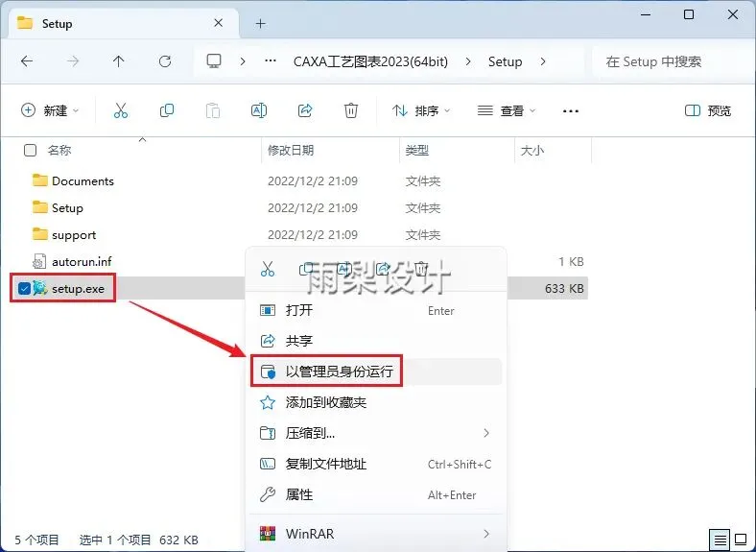The height and width of the screenshot is (552, 756).
Task: Click the Forward navigation arrow
Action: [x=73, y=61]
